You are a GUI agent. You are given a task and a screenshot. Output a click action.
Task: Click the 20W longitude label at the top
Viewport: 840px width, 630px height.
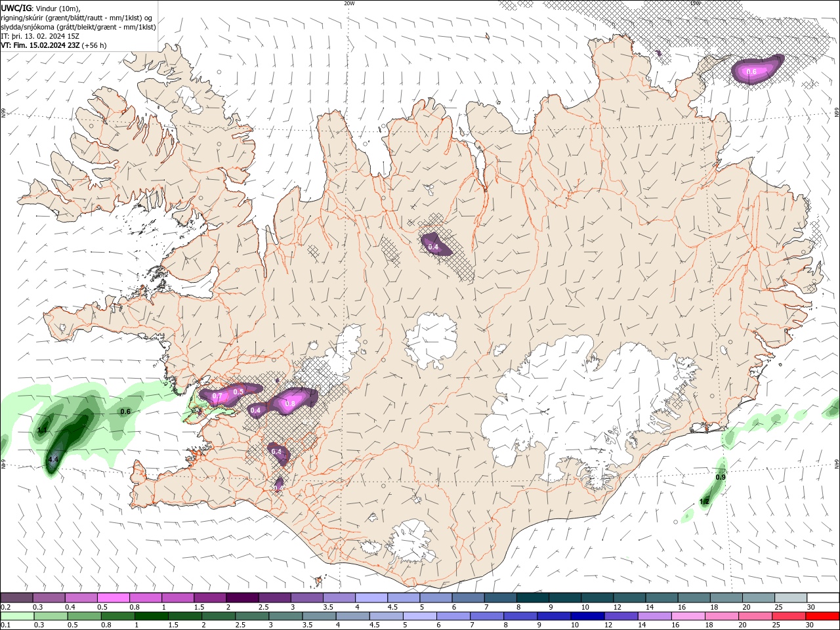(x=349, y=3)
